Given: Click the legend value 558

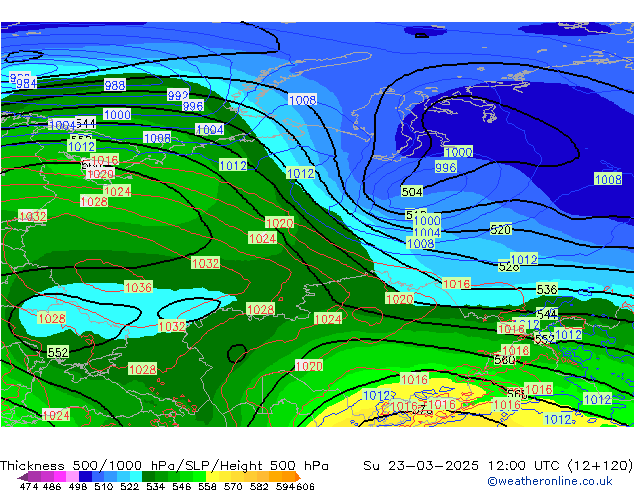Looking at the screenshot, I should pyautogui.click(x=207, y=486).
